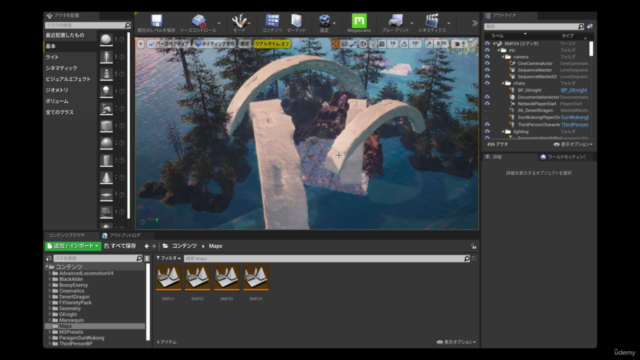Hide the SequenceMaster actor (not SequenceMaster02)
The height and width of the screenshot is (360, 640).
point(487,70)
